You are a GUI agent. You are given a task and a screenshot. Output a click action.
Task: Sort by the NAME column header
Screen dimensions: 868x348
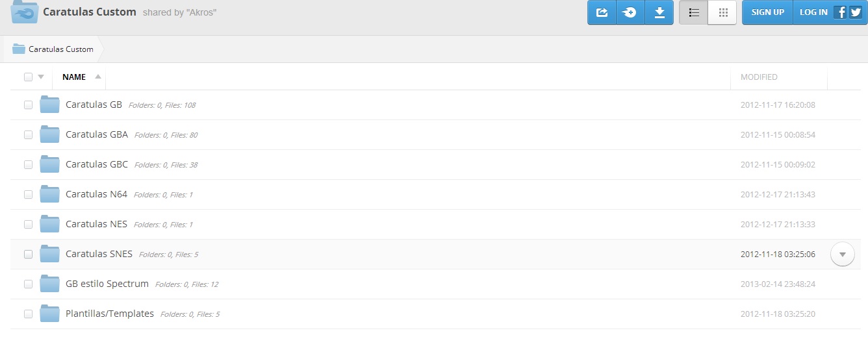74,77
